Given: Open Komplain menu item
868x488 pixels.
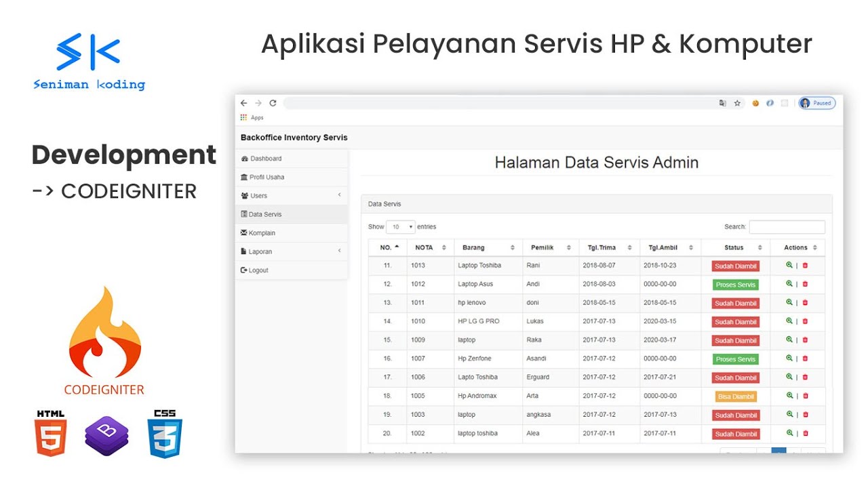Looking at the screenshot, I should [x=292, y=233].
